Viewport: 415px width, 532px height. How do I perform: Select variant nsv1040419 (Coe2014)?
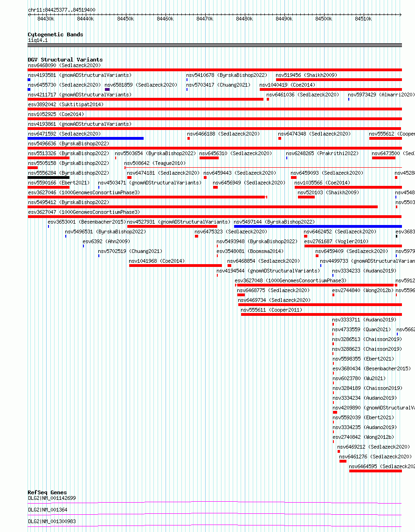(287, 85)
